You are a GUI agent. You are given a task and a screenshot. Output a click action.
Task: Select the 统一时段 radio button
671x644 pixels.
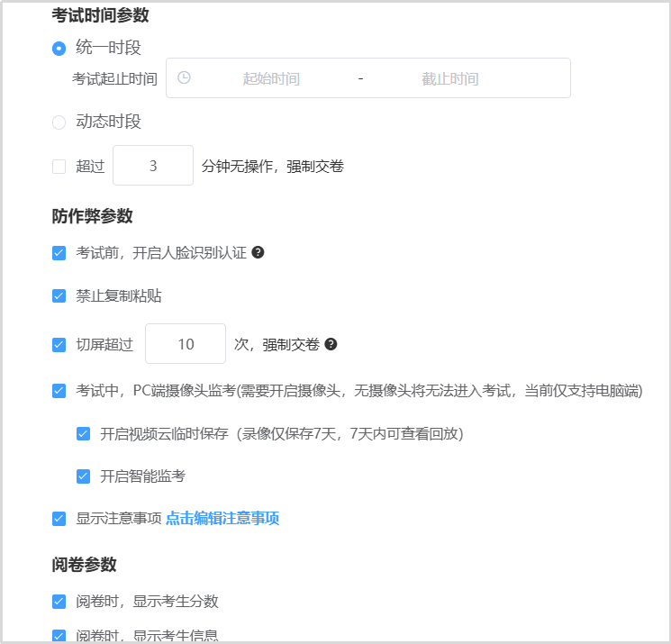coord(59,49)
